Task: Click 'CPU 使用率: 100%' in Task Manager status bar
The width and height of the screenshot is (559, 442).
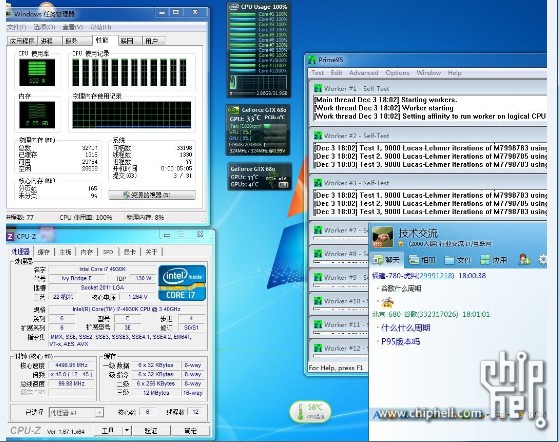Action: [86, 217]
